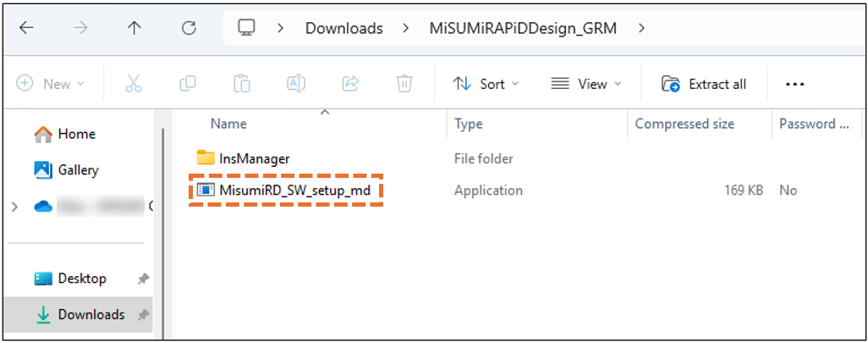Select Downloads in the address breadcrumb
The image size is (868, 343).
point(343,28)
